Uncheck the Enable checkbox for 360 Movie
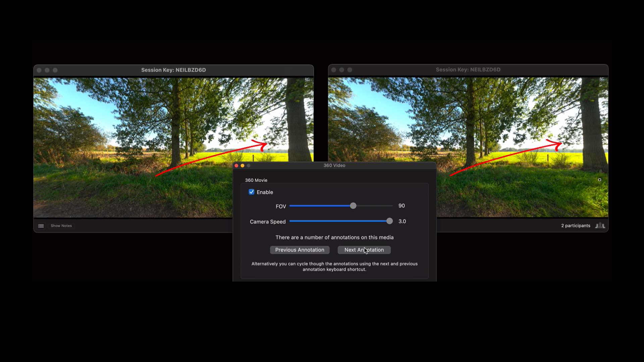Viewport: 644px width, 362px height. click(252, 192)
